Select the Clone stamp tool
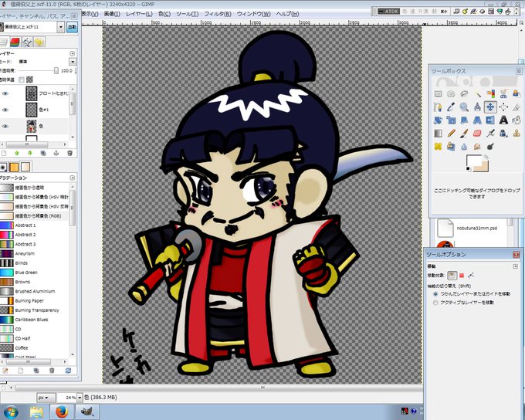Viewport: 525px width, 420px height. coord(517,134)
